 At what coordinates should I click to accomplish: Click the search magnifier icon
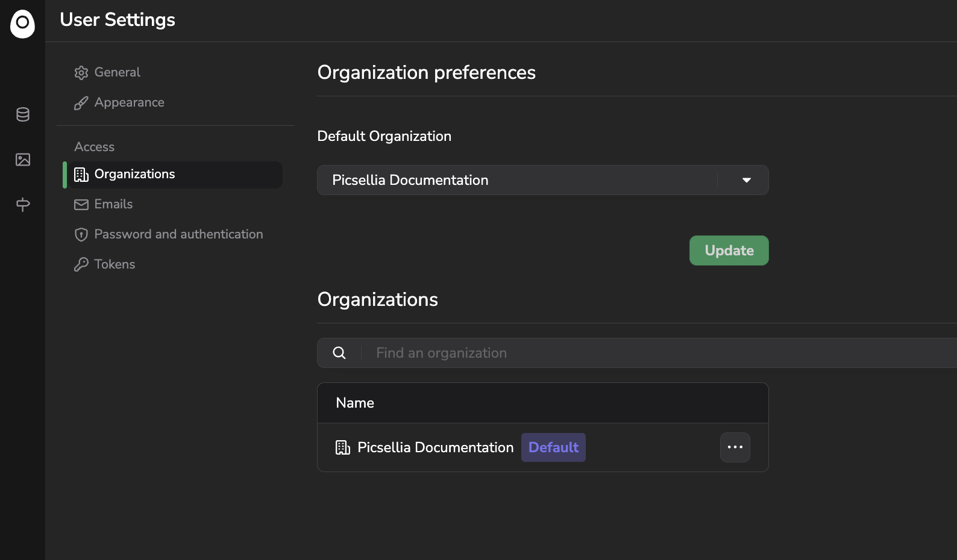(x=339, y=353)
